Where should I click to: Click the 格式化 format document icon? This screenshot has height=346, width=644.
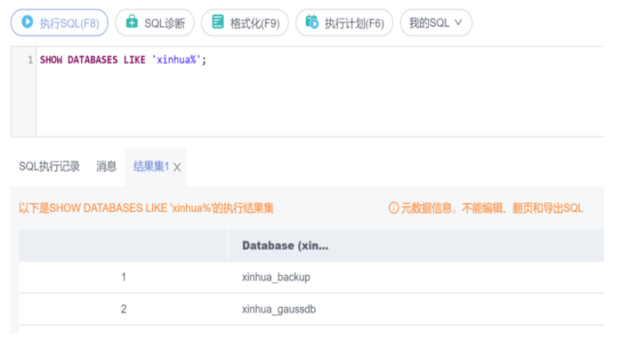218,23
